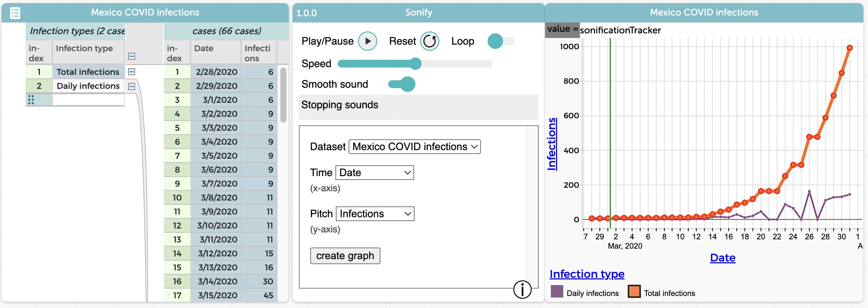Collapse all groups via header minus icon

pos(132,56)
